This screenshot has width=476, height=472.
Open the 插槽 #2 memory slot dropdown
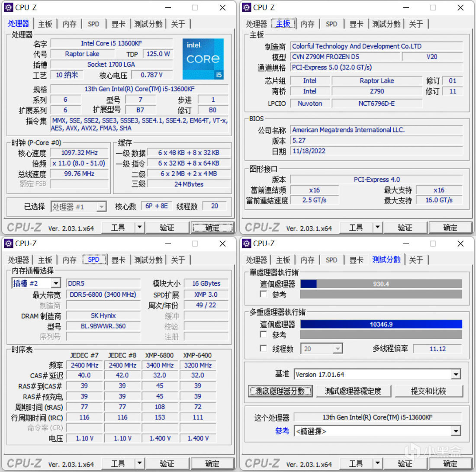[x=56, y=283]
